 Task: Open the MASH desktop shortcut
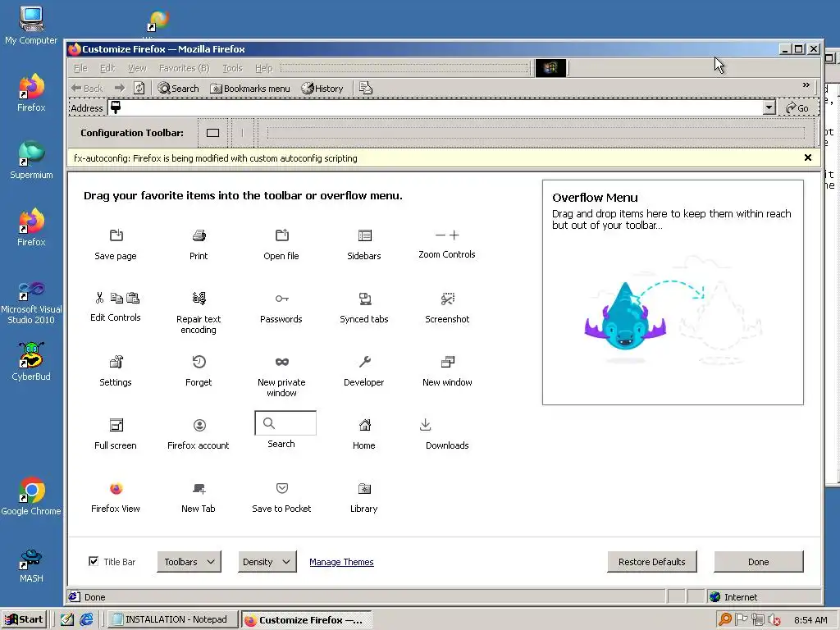pyautogui.click(x=31, y=566)
